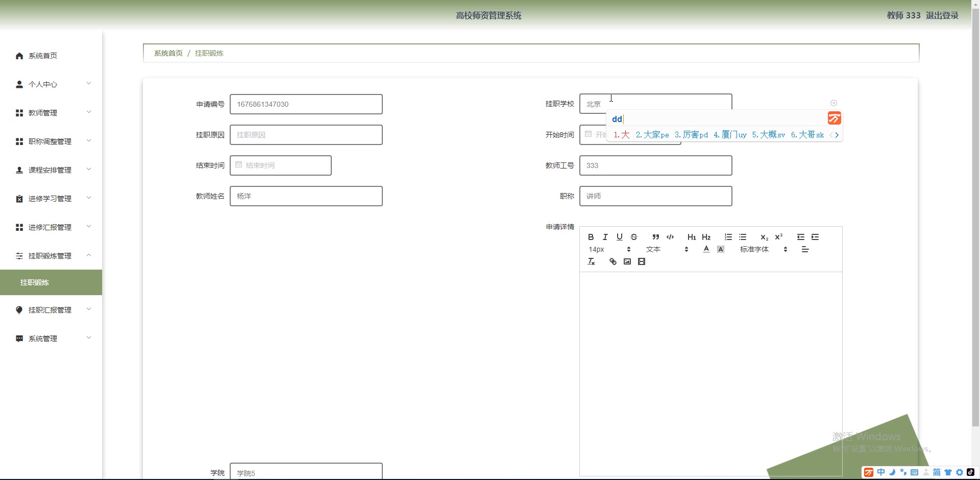Apply italic formatting in the editor
This screenshot has height=480, width=980.
tap(605, 237)
